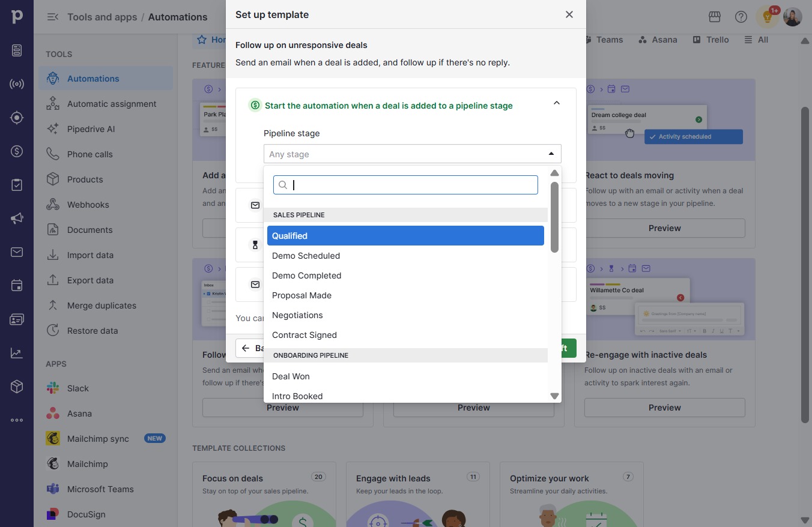
Task: Open the Optimize your work collection
Action: (572, 495)
